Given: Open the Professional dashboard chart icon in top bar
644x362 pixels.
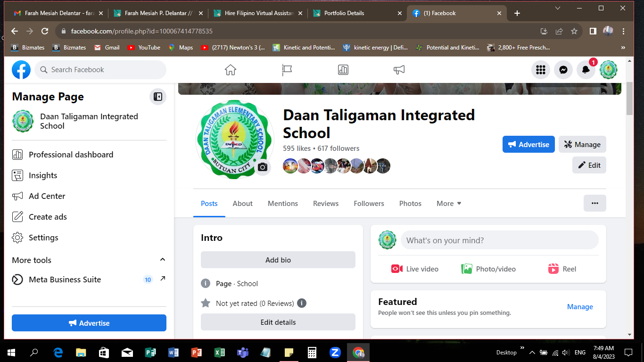Looking at the screenshot, I should tap(343, 70).
